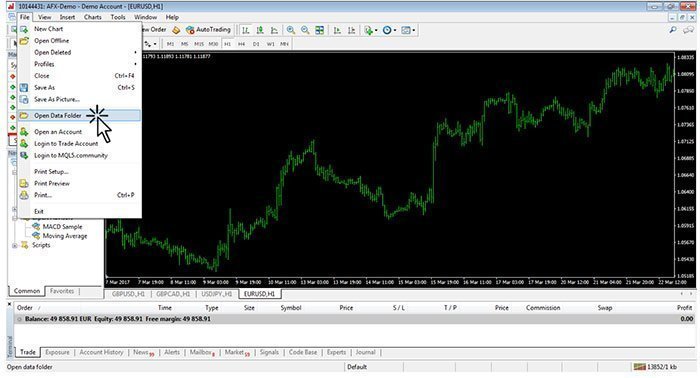
Task: Open the File menu
Action: pyautogui.click(x=25, y=17)
